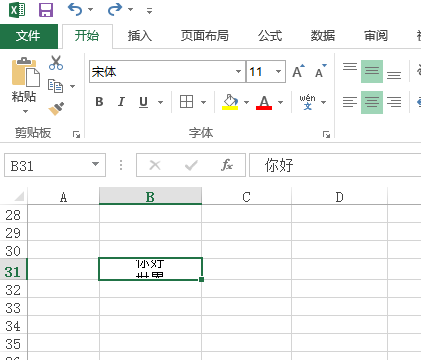Toggle underline formatting
This screenshot has height=360, width=421.
143,102
